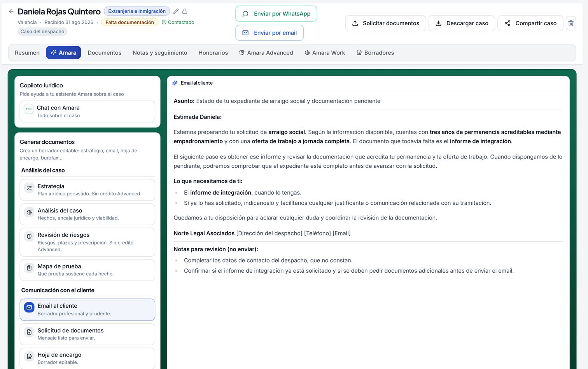Image resolution: width=588 pixels, height=369 pixels.
Task: Open the Documentos tab
Action: pyautogui.click(x=105, y=53)
